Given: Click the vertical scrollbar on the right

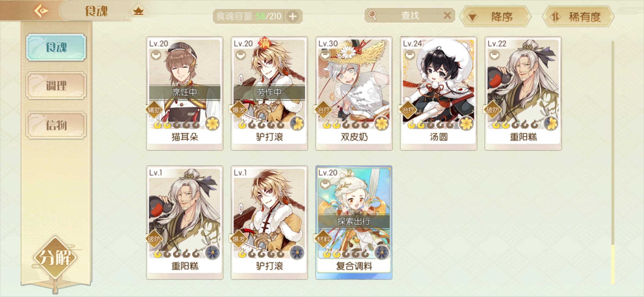Looking at the screenshot, I should pyautogui.click(x=613, y=162).
